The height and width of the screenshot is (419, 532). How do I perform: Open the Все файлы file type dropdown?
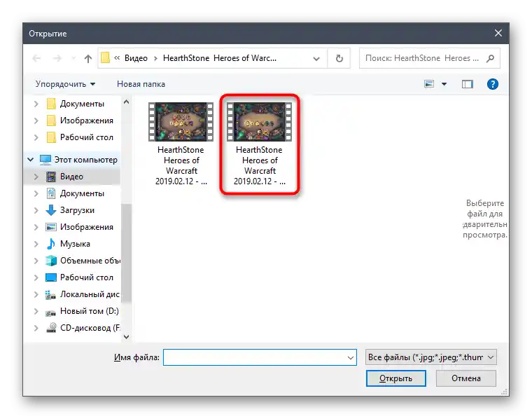pos(430,357)
